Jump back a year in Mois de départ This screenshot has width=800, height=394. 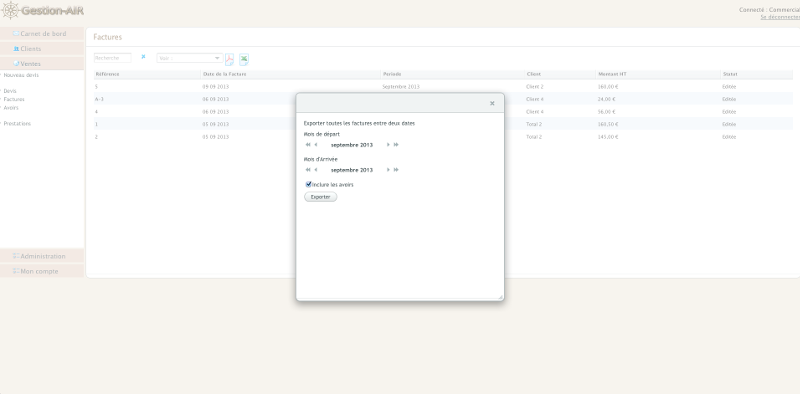coord(308,145)
